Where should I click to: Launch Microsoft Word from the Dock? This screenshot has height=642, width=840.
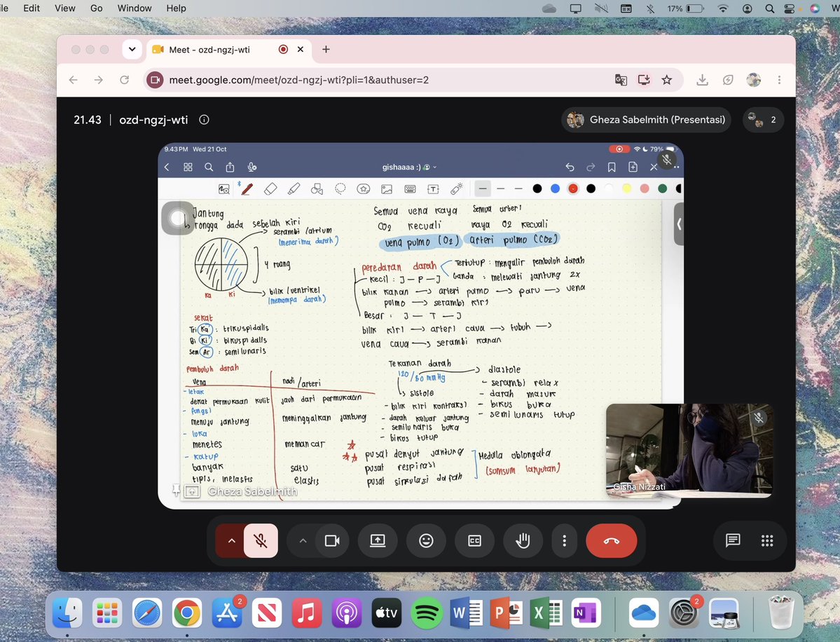click(466, 613)
